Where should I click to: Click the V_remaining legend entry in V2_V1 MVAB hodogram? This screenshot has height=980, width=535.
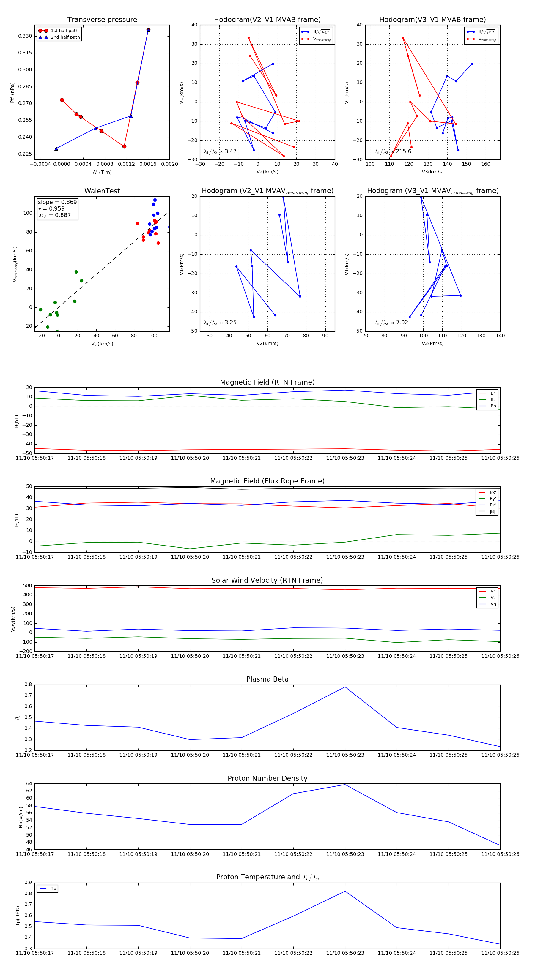click(x=316, y=39)
